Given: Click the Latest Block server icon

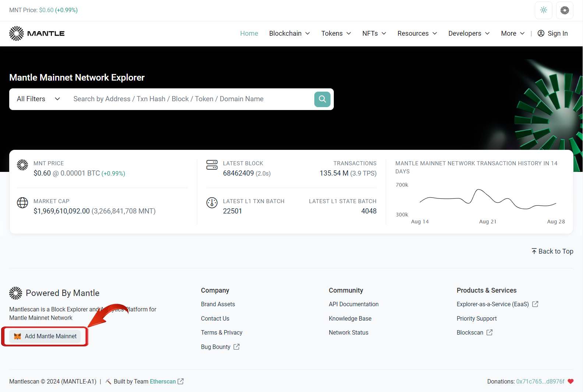Looking at the screenshot, I should pyautogui.click(x=212, y=165).
